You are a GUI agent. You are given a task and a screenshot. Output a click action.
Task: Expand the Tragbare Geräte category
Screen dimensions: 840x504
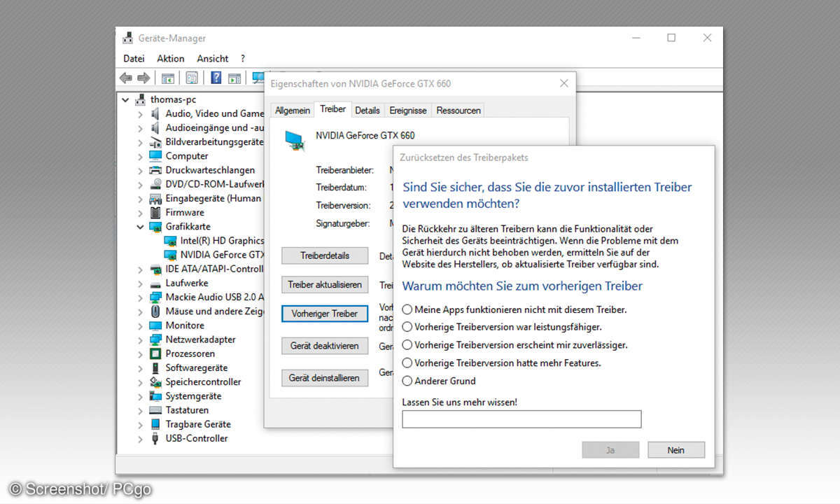click(140, 424)
